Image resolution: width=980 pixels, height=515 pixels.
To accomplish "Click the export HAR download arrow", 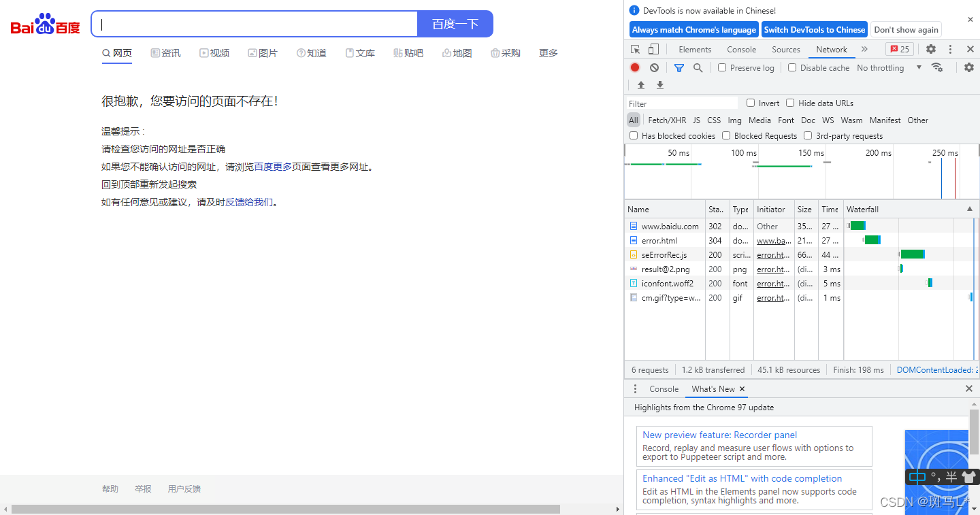I will (x=659, y=85).
